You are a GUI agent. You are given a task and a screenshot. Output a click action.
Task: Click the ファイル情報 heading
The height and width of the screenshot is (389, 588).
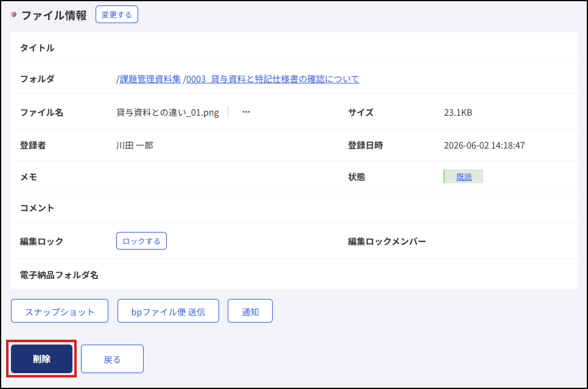[x=54, y=15]
